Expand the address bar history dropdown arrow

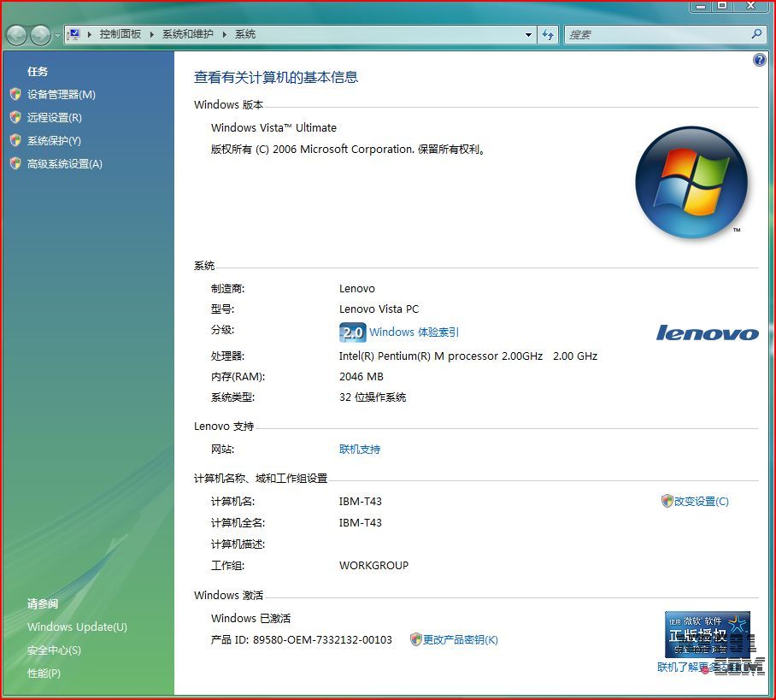pos(529,35)
